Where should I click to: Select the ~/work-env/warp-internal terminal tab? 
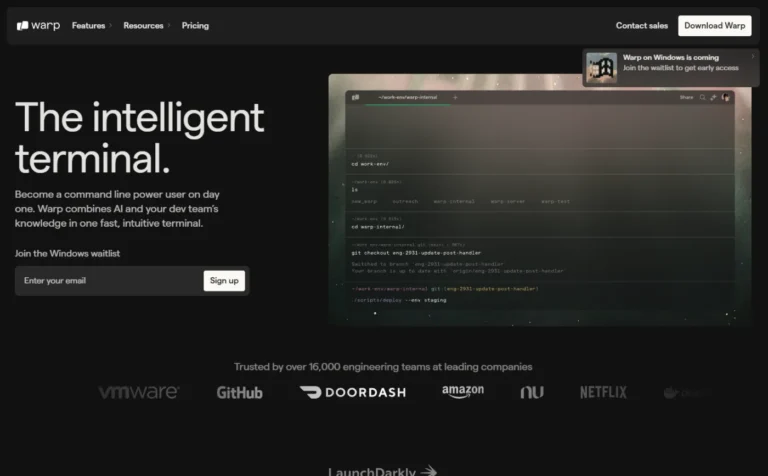pos(408,97)
